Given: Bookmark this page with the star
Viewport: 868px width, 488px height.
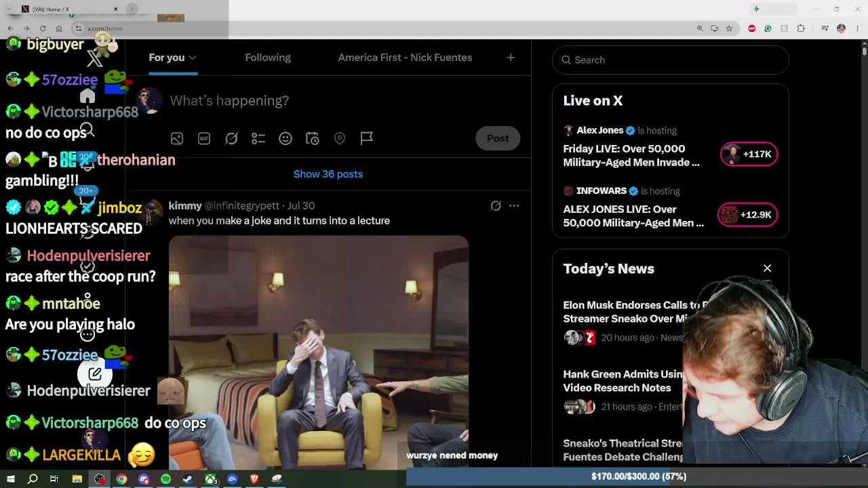Looking at the screenshot, I should click(x=729, y=28).
